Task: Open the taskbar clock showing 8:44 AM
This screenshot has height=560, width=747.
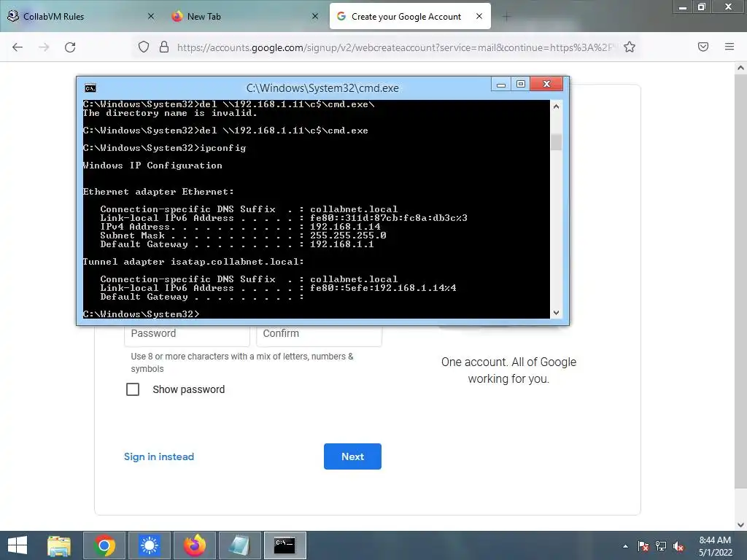Action: click(715, 545)
